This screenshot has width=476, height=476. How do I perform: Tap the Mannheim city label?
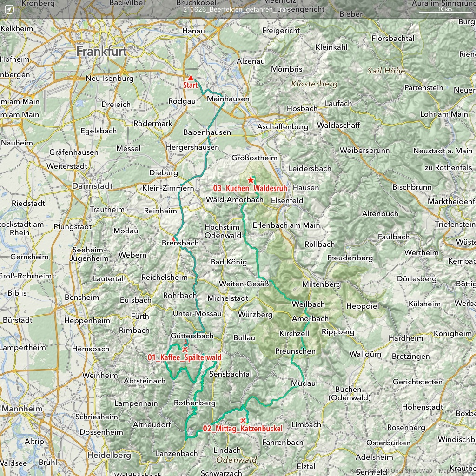[22, 409]
